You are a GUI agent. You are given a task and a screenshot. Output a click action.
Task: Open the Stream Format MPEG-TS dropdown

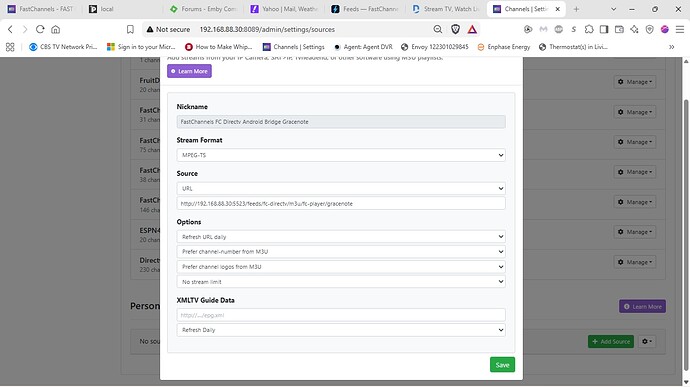[x=341, y=155]
